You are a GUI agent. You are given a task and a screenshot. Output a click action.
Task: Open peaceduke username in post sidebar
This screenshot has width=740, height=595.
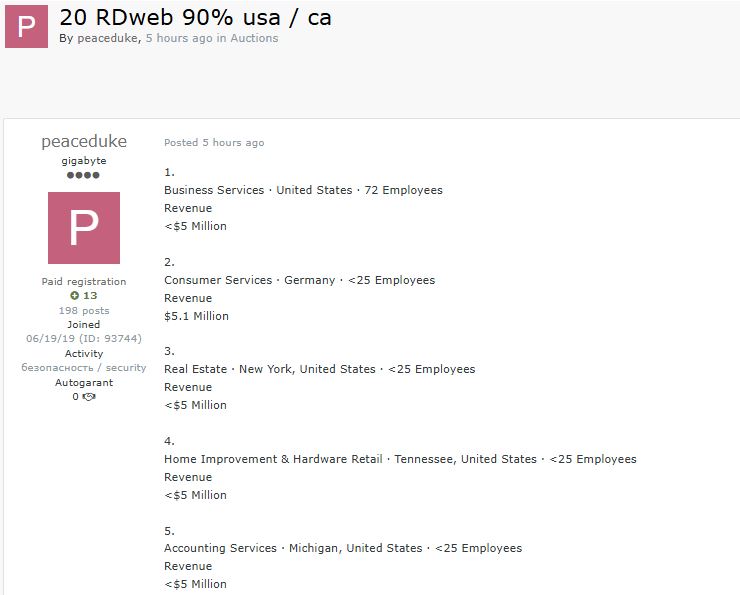[x=84, y=142]
